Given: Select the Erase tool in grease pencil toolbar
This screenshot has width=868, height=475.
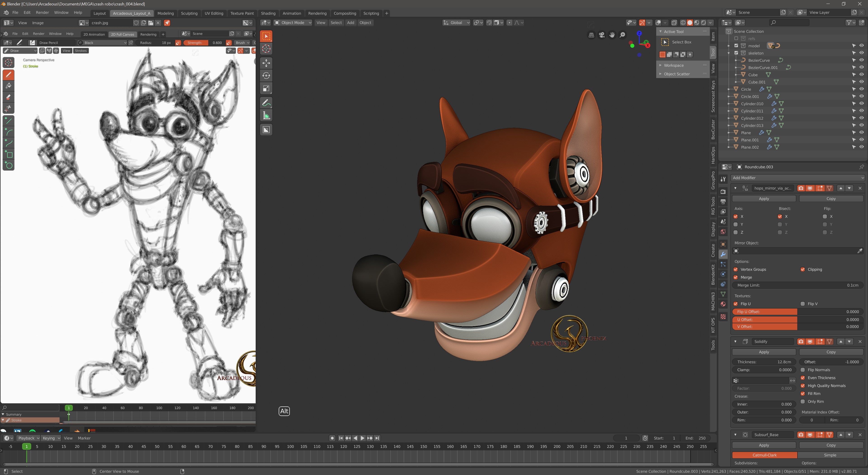Looking at the screenshot, I should (x=8, y=97).
